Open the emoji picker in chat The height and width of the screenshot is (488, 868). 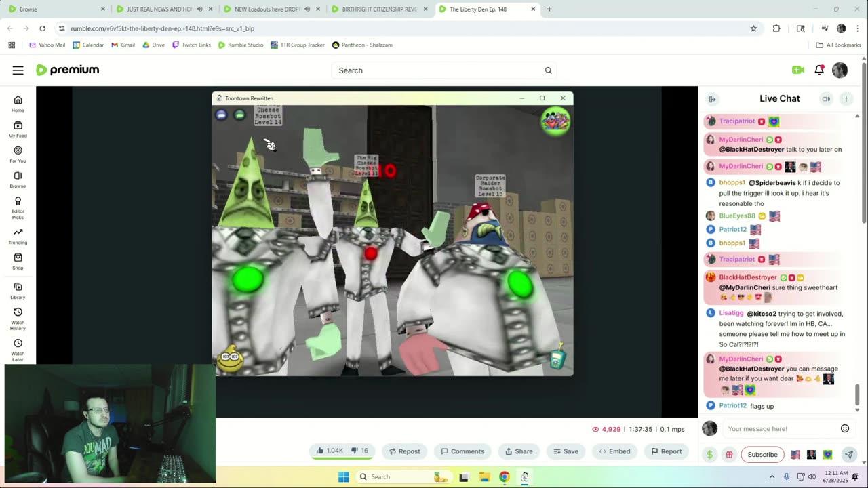tap(845, 428)
